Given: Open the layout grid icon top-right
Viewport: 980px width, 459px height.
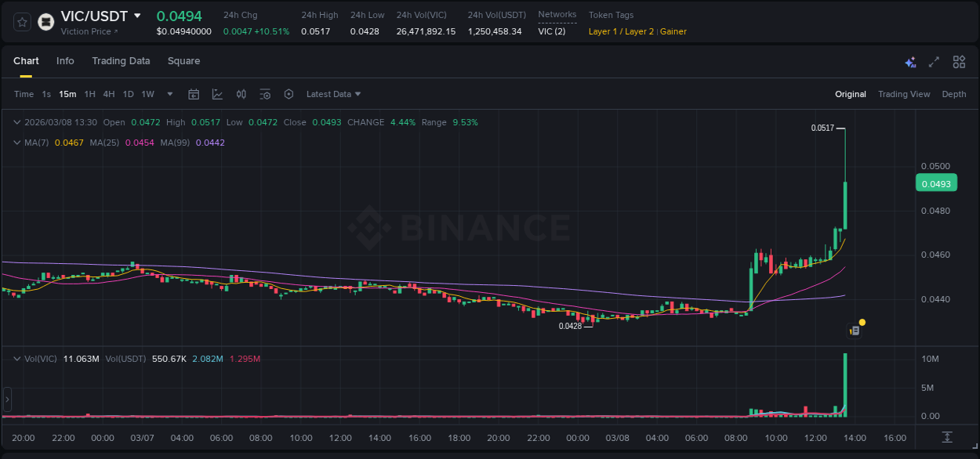Looking at the screenshot, I should [x=959, y=61].
